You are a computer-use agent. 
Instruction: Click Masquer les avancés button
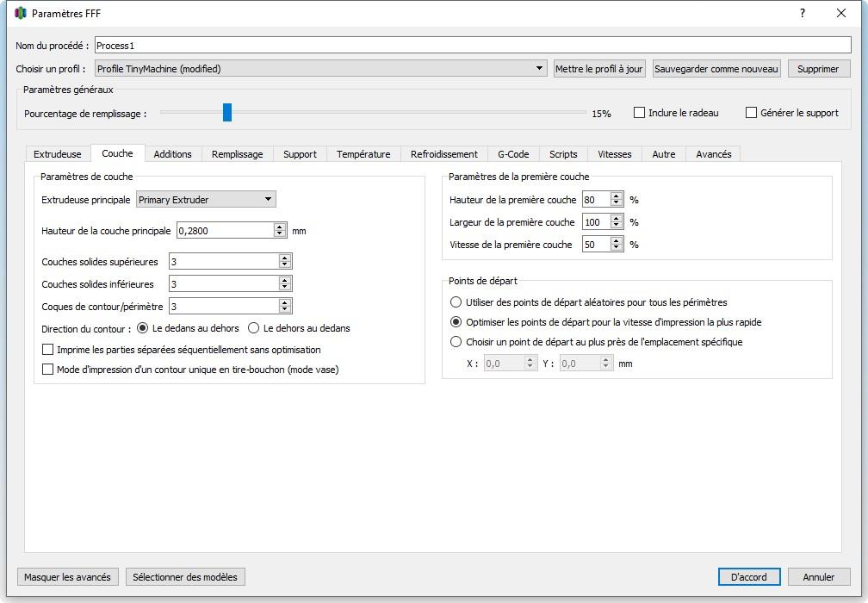pyautogui.click(x=67, y=577)
